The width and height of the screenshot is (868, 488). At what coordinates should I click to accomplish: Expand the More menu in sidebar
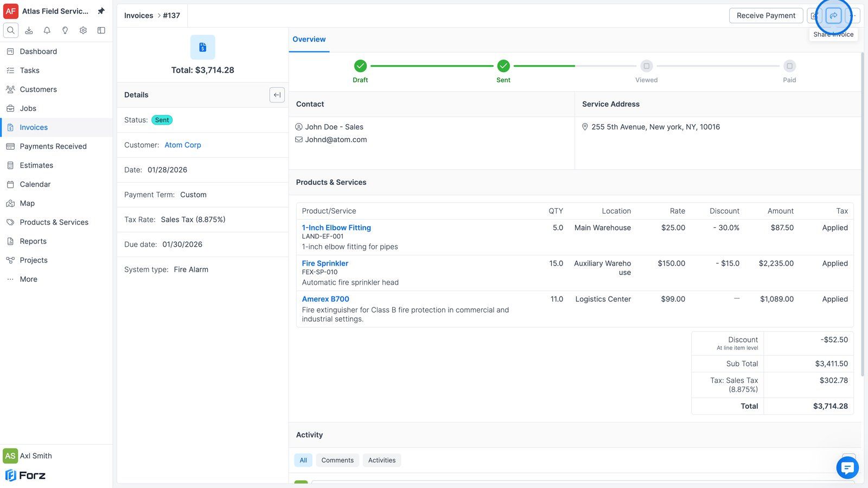(56, 279)
